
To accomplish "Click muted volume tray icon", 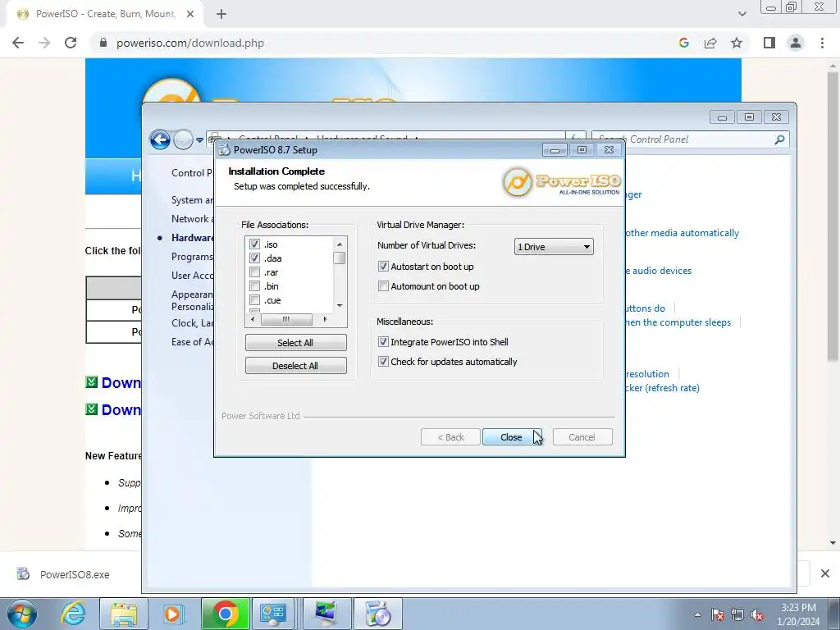I will [757, 615].
